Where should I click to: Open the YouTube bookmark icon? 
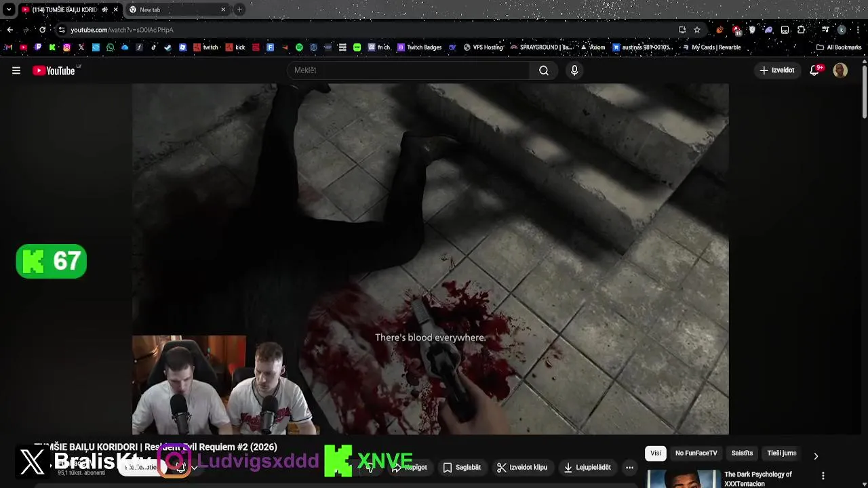(24, 47)
